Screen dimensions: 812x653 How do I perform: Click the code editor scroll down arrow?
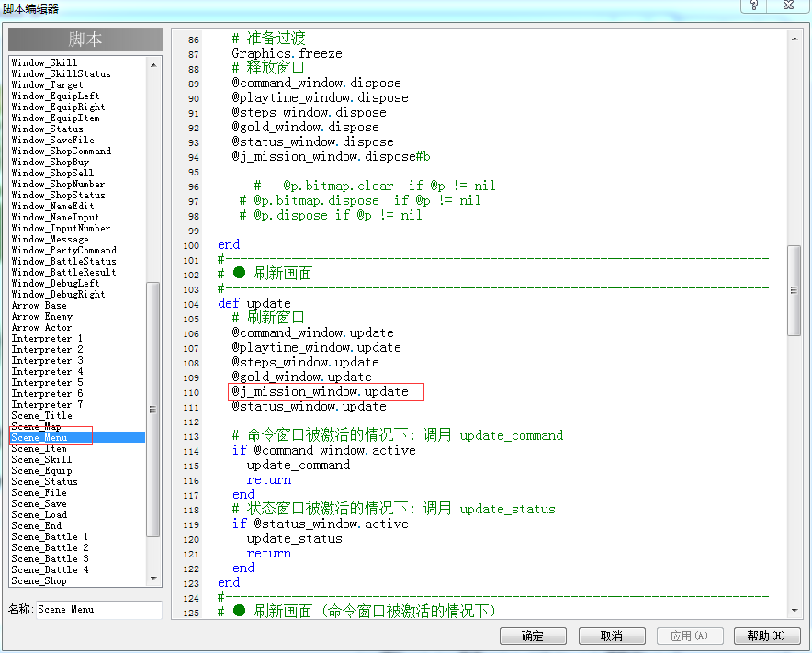coord(795,611)
